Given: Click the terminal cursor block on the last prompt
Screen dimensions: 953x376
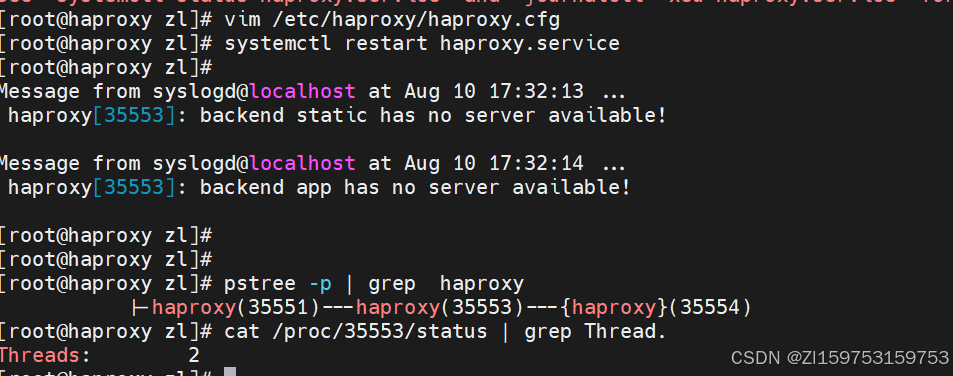Looking at the screenshot, I should tap(230, 372).
